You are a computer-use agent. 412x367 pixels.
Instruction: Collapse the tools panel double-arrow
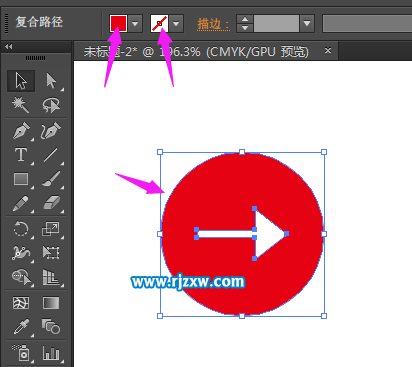tap(9, 47)
